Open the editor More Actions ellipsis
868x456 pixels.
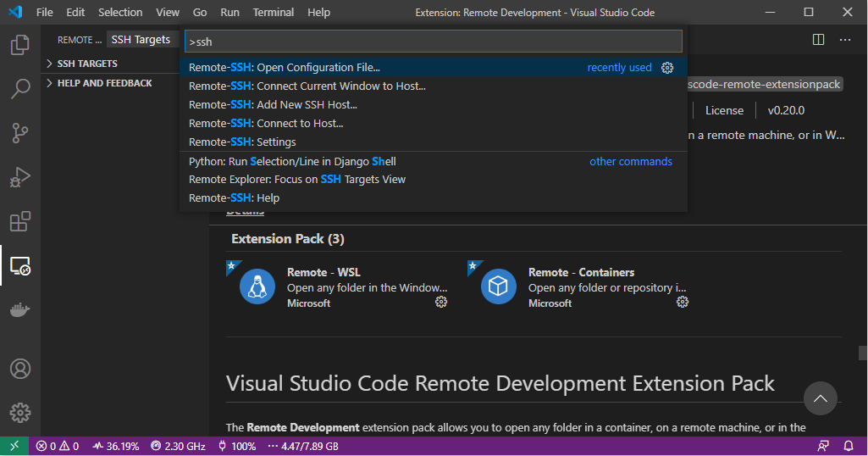[845, 39]
